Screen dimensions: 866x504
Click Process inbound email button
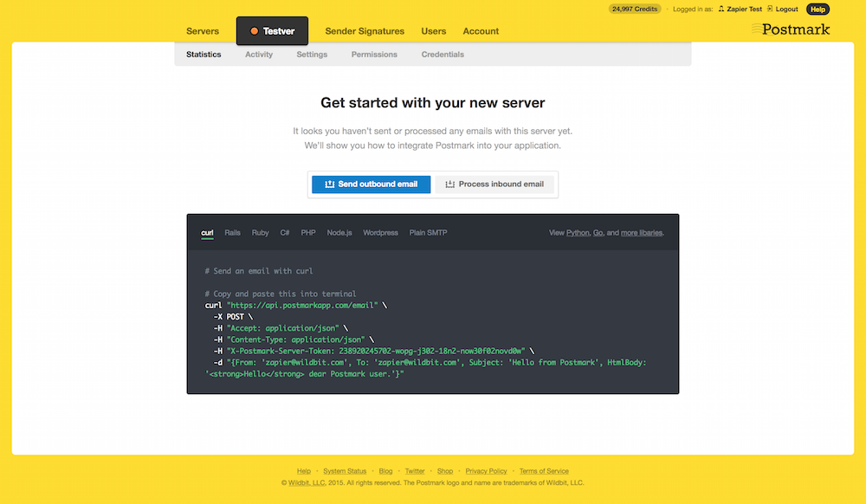pyautogui.click(x=494, y=184)
